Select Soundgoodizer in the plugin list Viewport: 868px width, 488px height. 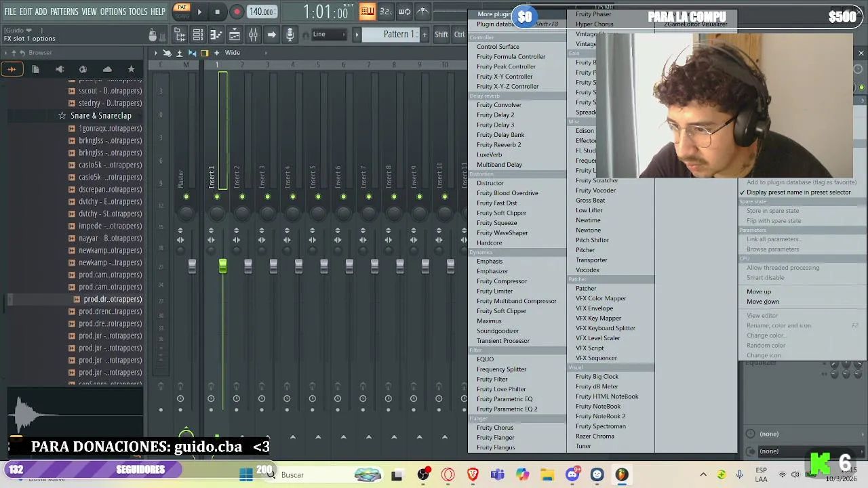[498, 331]
